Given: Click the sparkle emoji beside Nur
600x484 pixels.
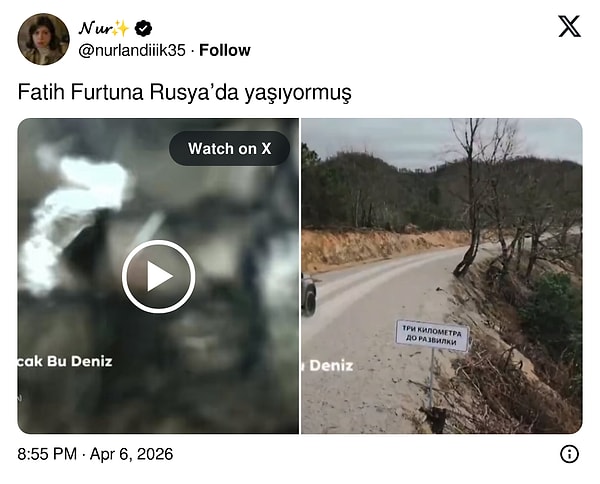Looking at the screenshot, I should 122,28.
